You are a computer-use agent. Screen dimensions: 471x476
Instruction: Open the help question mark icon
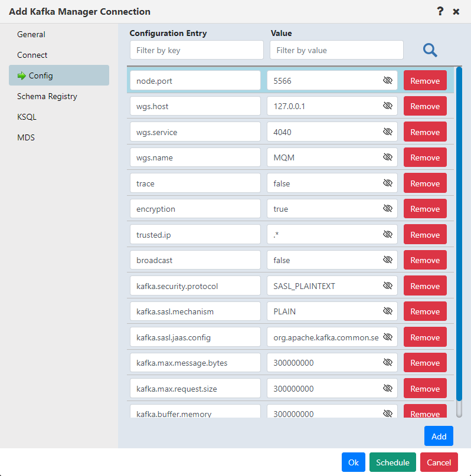440,12
